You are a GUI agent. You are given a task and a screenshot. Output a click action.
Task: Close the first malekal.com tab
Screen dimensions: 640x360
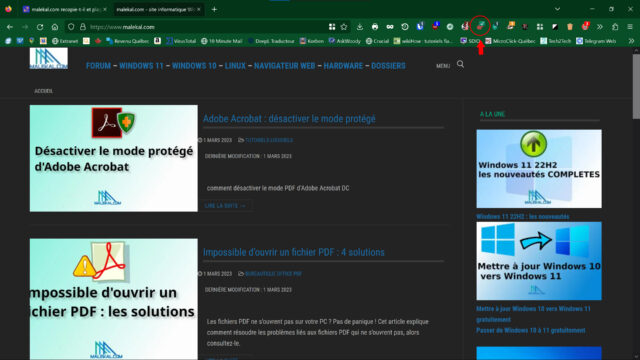pos(105,9)
